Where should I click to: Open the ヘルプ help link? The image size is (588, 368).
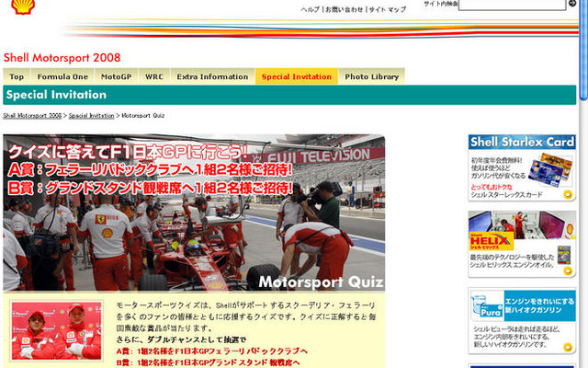click(311, 9)
